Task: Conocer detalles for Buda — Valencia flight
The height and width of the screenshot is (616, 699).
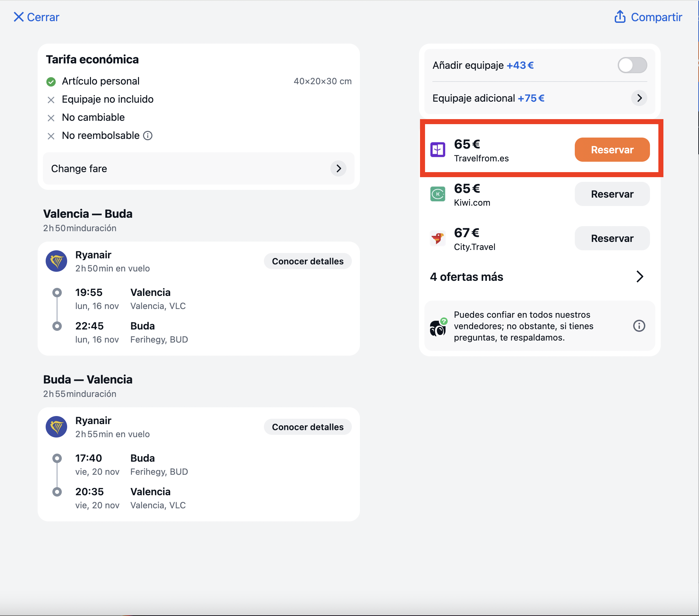Action: click(308, 427)
